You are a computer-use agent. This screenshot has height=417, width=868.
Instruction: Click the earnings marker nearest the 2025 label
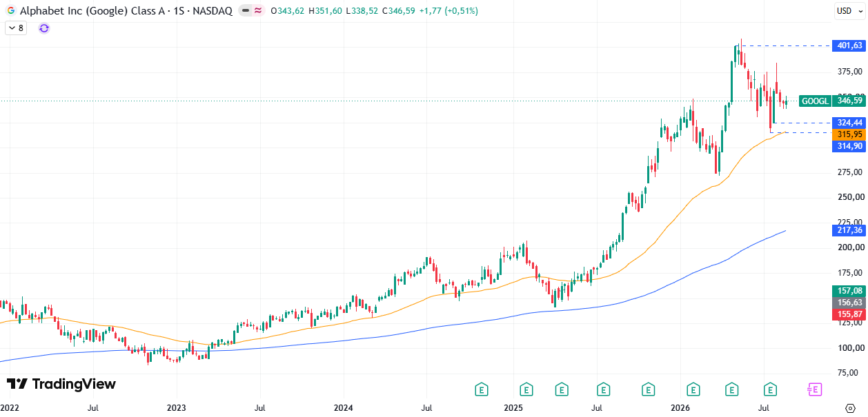tap(526, 390)
